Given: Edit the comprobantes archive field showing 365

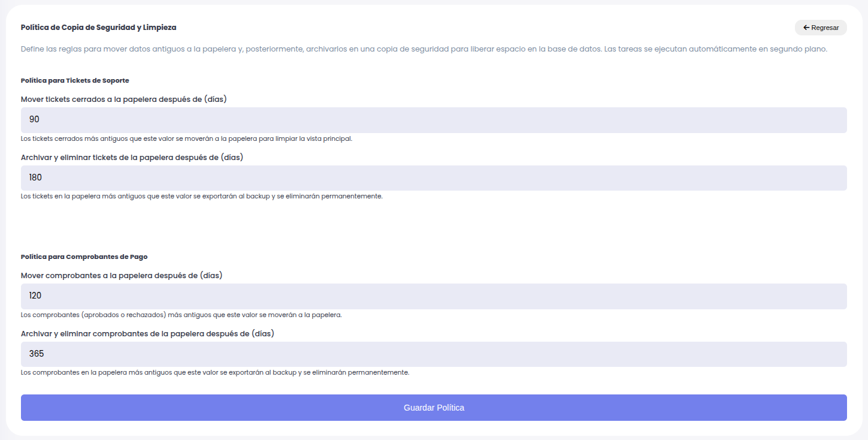Looking at the screenshot, I should (x=434, y=354).
